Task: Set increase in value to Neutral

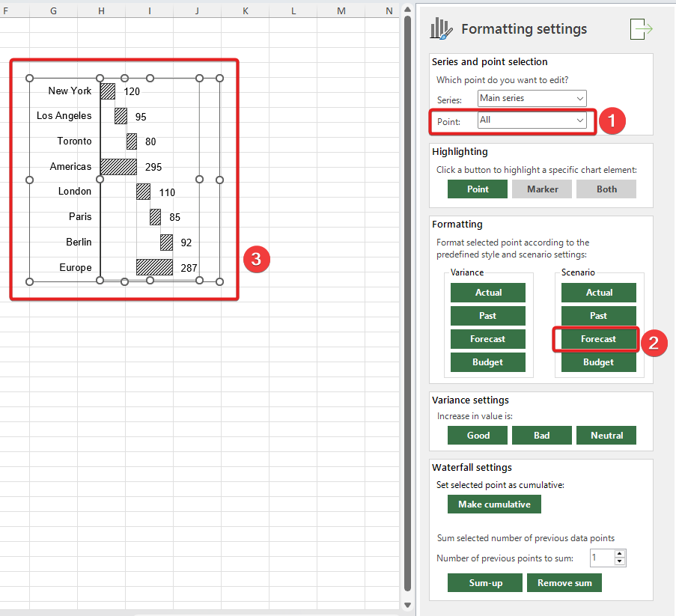Action: pyautogui.click(x=606, y=436)
